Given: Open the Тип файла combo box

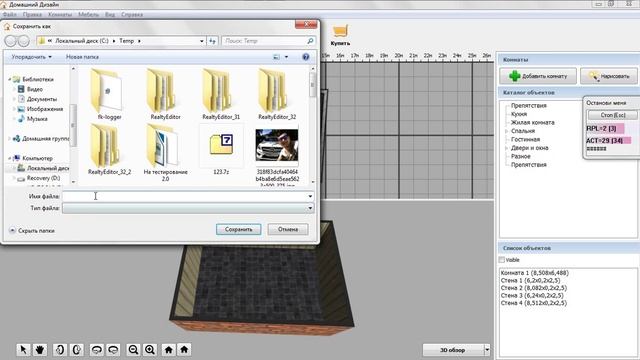Looking at the screenshot, I should [x=188, y=208].
